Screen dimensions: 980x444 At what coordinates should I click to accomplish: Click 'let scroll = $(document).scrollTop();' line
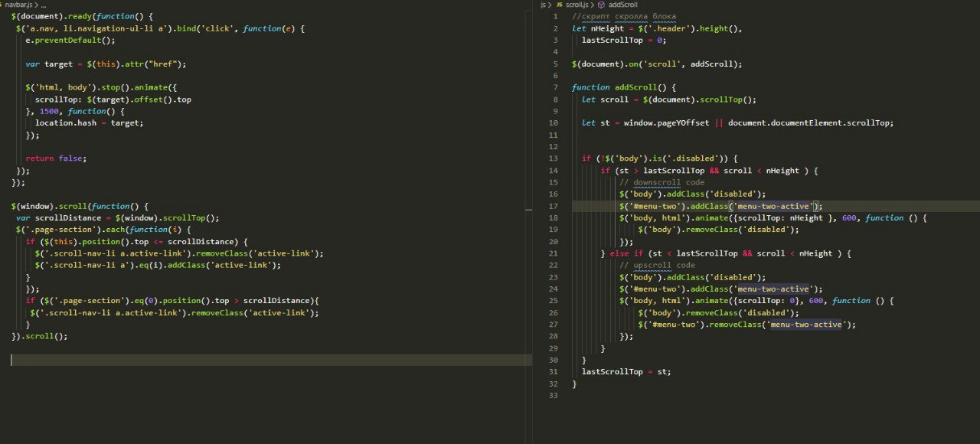(x=668, y=100)
